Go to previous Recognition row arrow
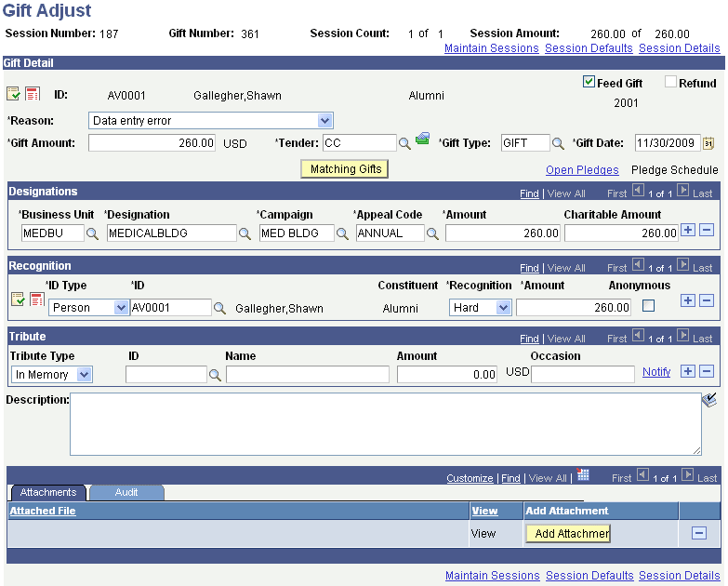 tap(639, 264)
